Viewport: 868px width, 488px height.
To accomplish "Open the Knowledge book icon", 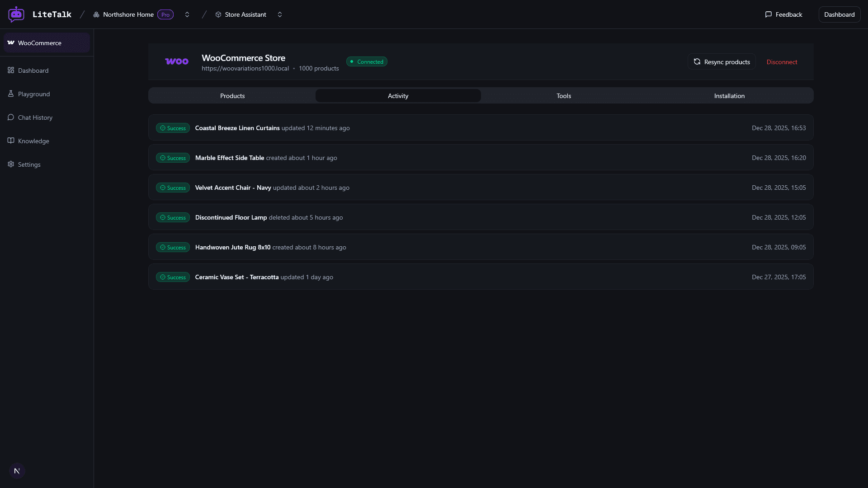I will [x=11, y=141].
